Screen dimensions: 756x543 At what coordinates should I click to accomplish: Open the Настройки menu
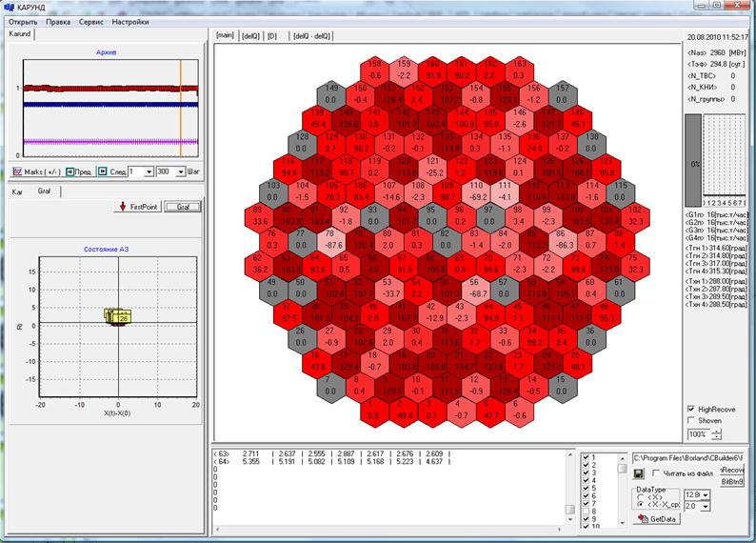[130, 22]
